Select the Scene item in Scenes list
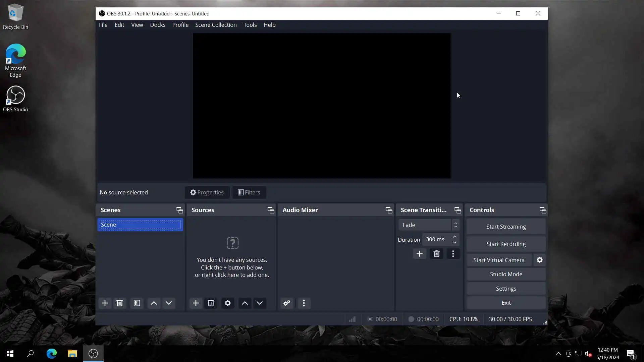This screenshot has height=362, width=644. click(140, 225)
